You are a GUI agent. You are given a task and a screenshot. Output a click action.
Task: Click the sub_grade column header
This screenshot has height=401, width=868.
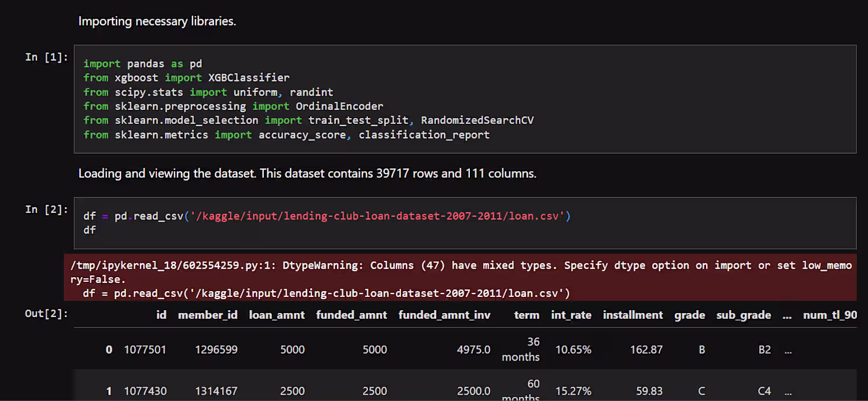click(x=744, y=315)
